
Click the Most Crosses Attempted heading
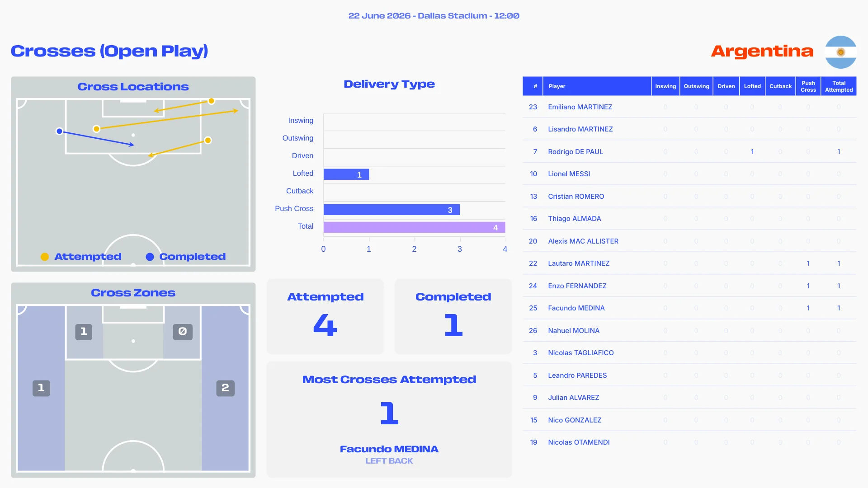389,380
